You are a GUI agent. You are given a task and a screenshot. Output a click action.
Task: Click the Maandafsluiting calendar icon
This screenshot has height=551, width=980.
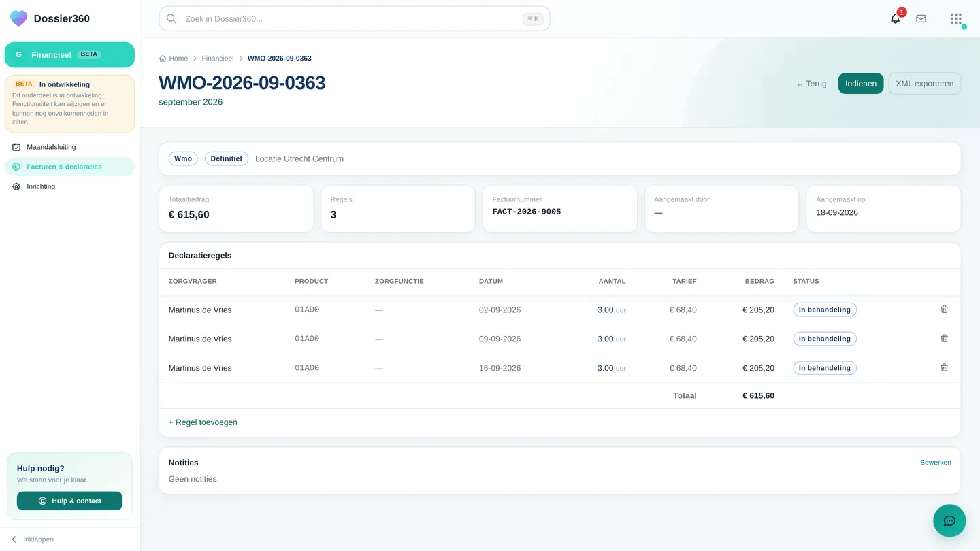(x=16, y=147)
